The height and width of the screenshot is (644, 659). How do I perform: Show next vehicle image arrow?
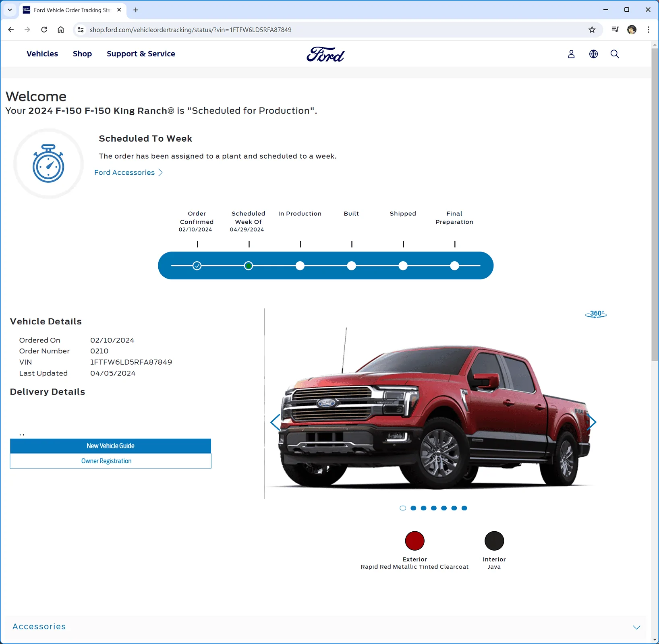(591, 422)
